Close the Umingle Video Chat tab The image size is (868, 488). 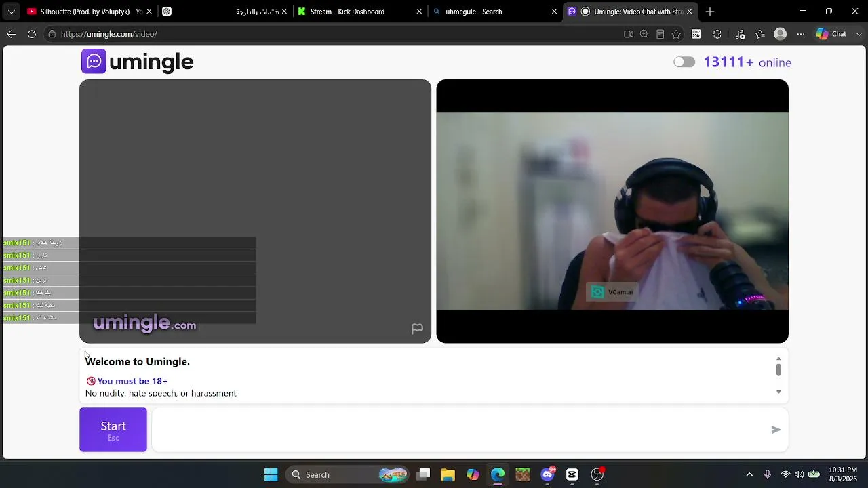click(x=690, y=12)
